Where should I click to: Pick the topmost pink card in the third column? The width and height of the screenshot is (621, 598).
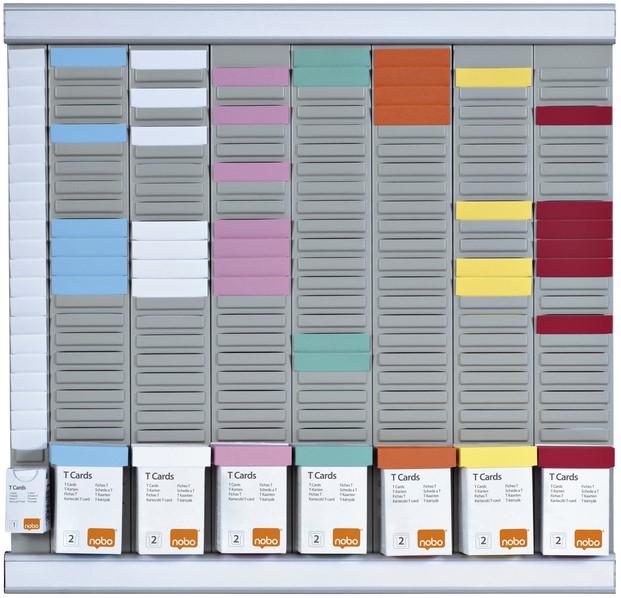coord(251,77)
